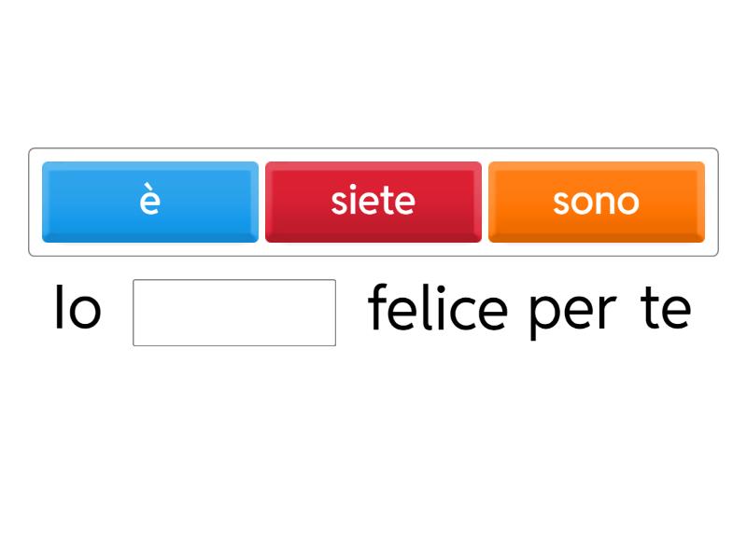Click the missing-word drop target rectangle

point(234,313)
